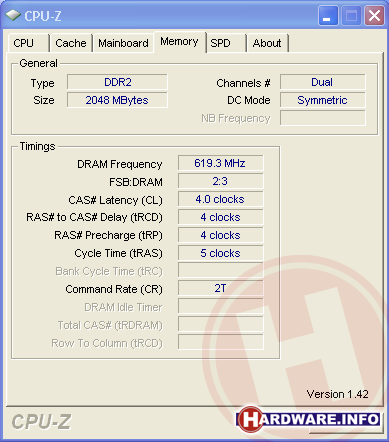Select the Mainboard tab
The image size is (389, 442).
coord(123,43)
